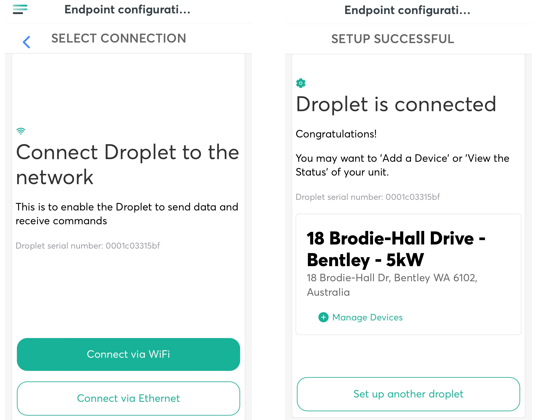541x420 pixels.
Task: Click the Congratulations! text
Action: pyautogui.click(x=336, y=134)
